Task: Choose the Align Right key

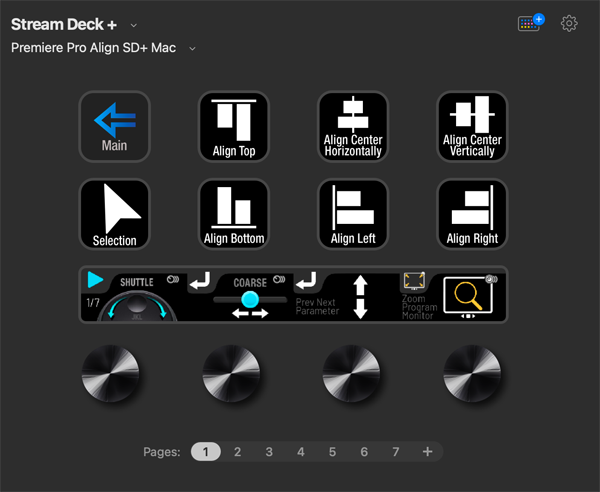Action: (x=472, y=214)
